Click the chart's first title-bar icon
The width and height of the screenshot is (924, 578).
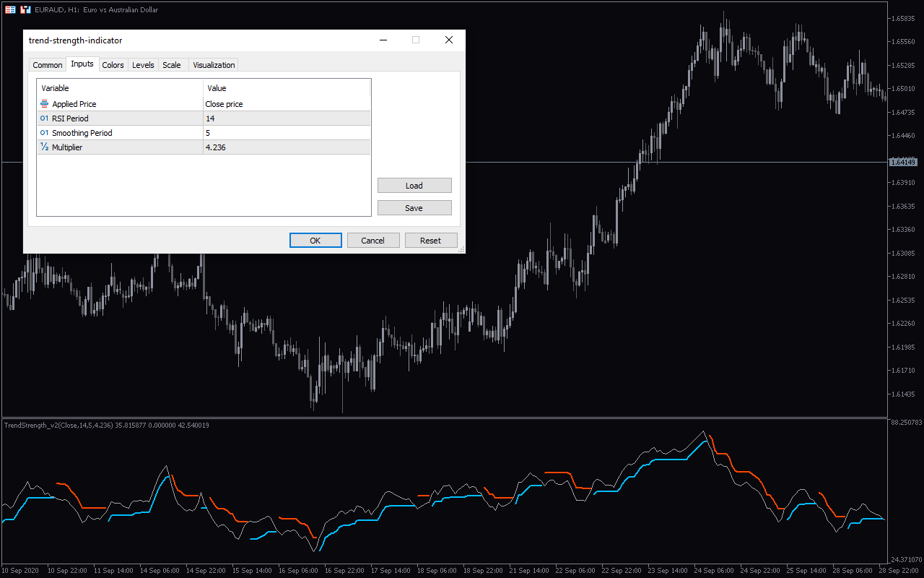click(10, 9)
